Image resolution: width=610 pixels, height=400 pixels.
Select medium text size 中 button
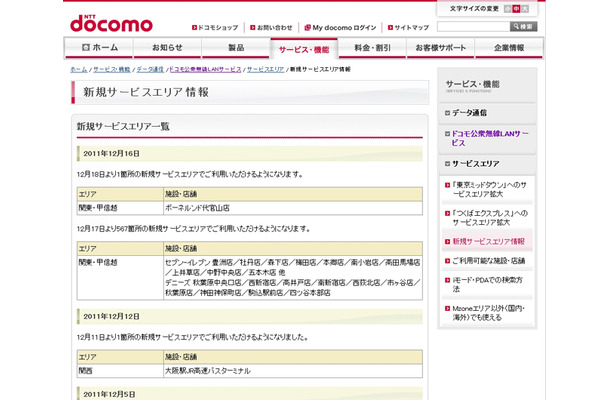click(x=516, y=9)
